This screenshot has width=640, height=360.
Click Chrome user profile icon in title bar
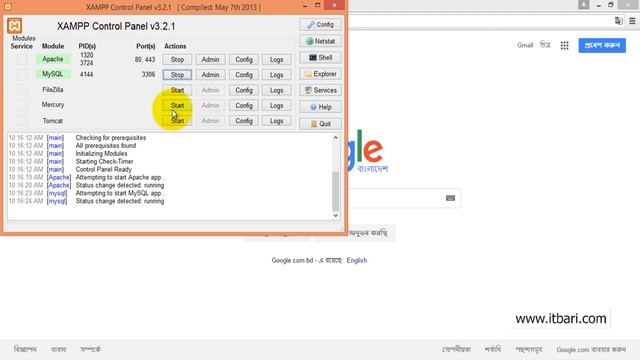coord(584,5)
